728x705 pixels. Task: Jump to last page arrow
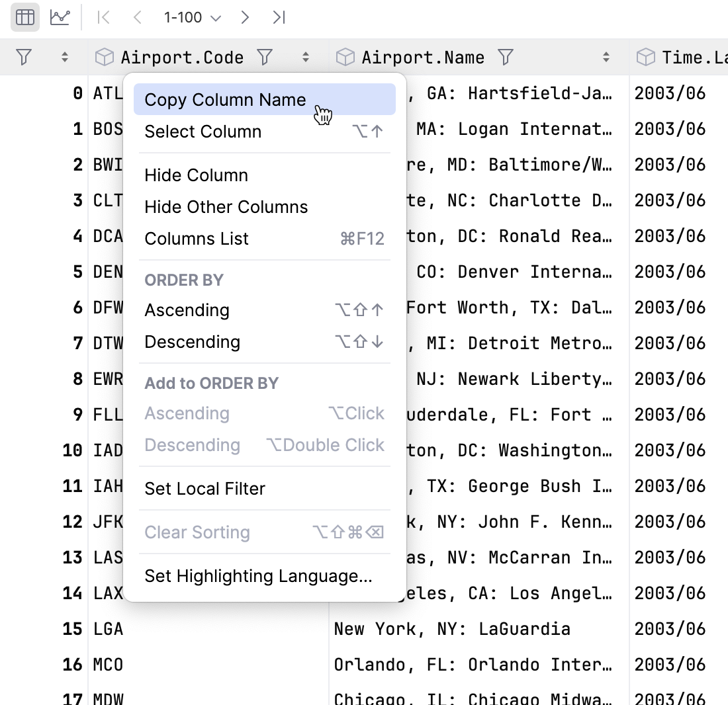(x=279, y=18)
